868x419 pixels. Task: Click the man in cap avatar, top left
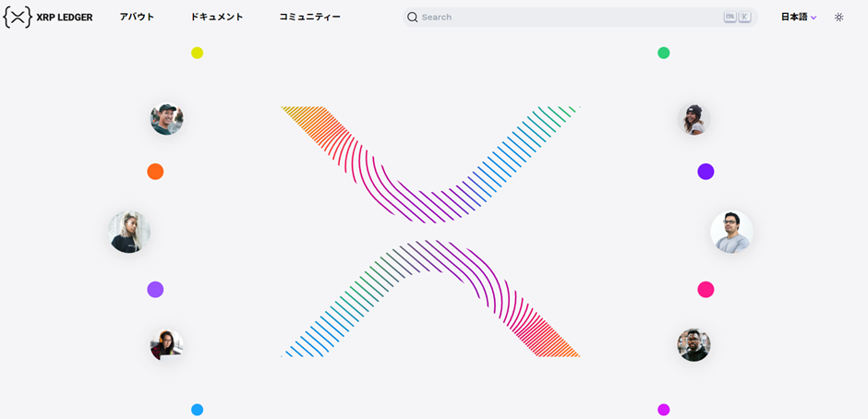pos(167,118)
